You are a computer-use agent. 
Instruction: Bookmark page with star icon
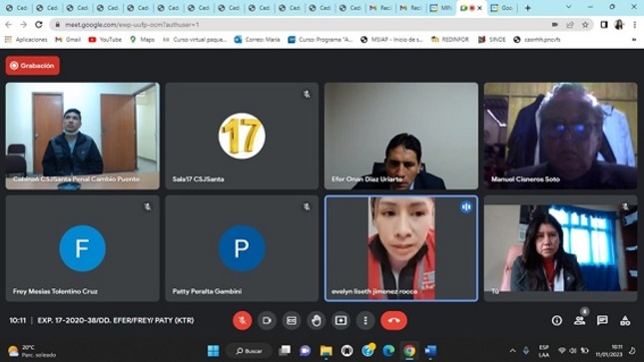pyautogui.click(x=585, y=25)
